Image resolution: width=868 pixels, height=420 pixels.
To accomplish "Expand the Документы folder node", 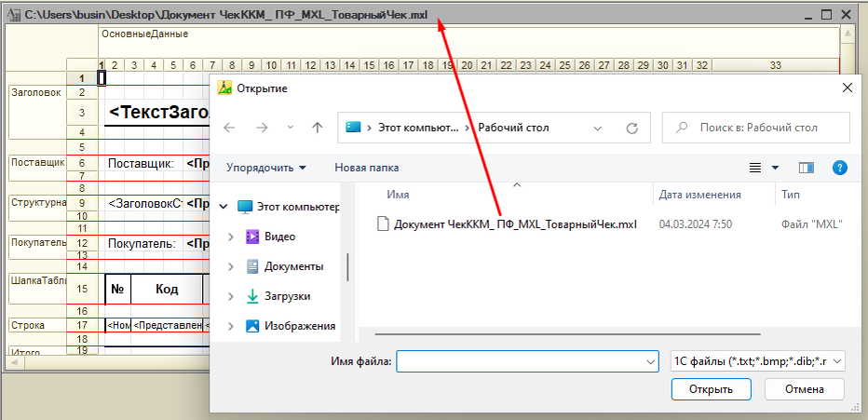I will click(231, 266).
